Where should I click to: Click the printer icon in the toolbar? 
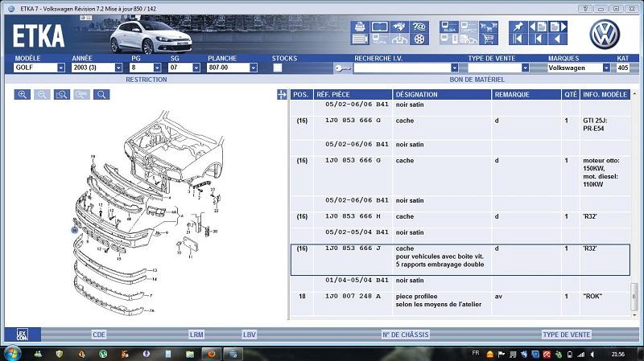pos(360,27)
